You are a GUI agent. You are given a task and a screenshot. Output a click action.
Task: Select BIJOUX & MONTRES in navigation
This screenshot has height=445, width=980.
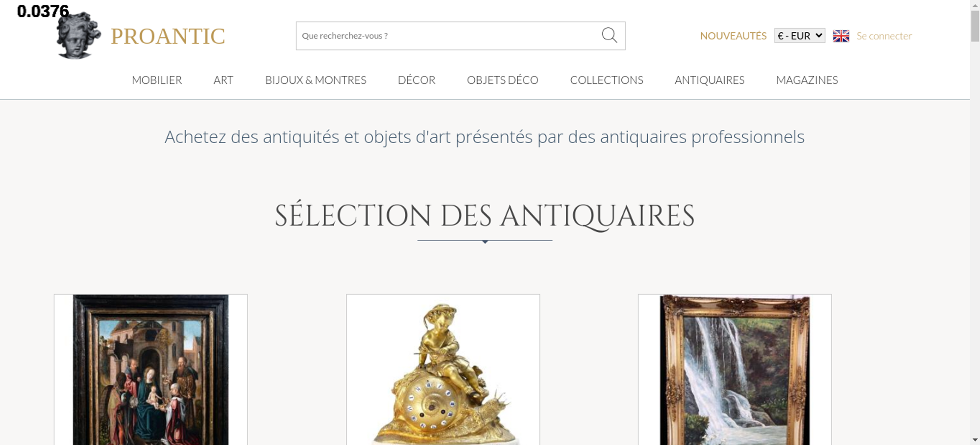pos(316,80)
